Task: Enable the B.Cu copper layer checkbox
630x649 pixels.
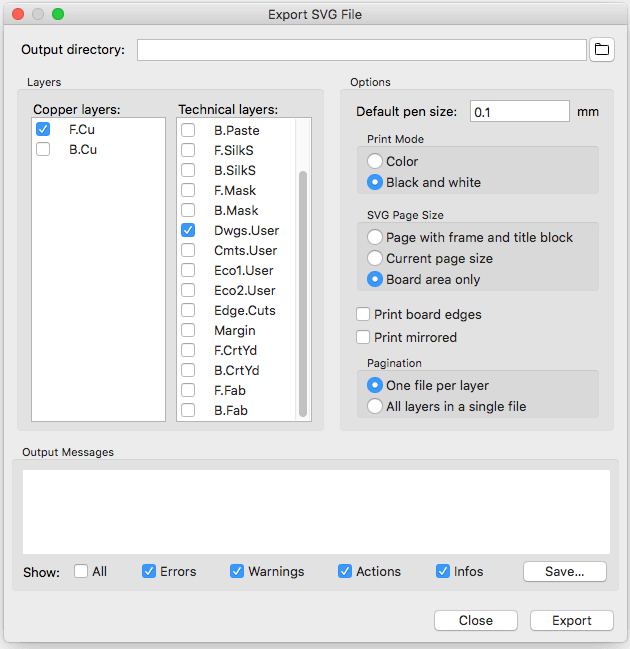Action: [x=43, y=149]
